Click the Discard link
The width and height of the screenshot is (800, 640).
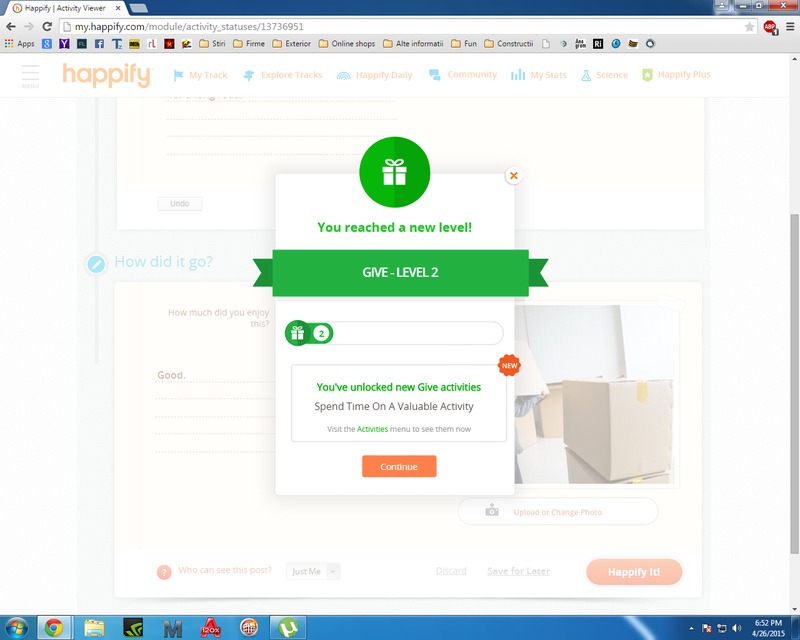coord(451,571)
